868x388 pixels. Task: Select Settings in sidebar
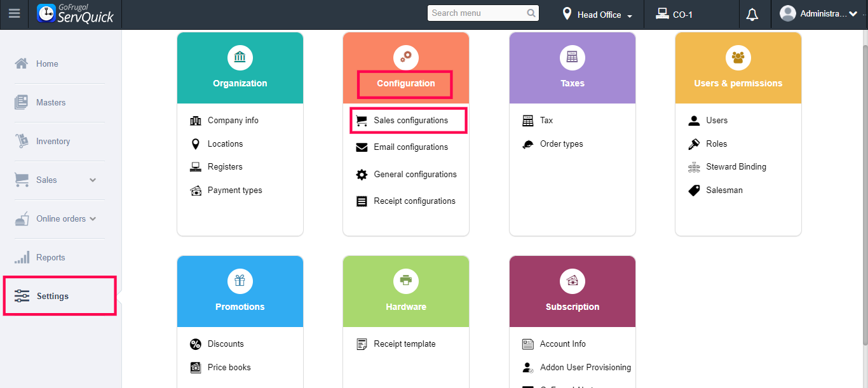coord(59,297)
